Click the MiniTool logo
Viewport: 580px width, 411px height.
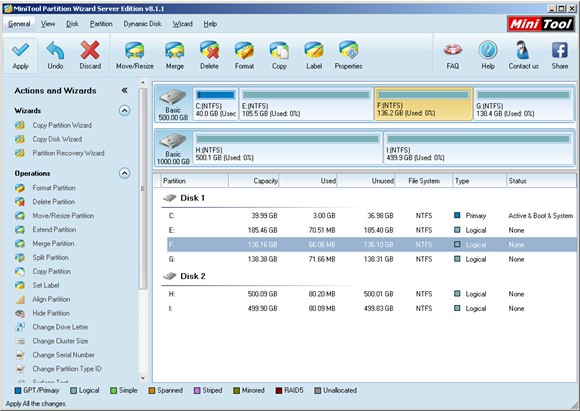540,24
